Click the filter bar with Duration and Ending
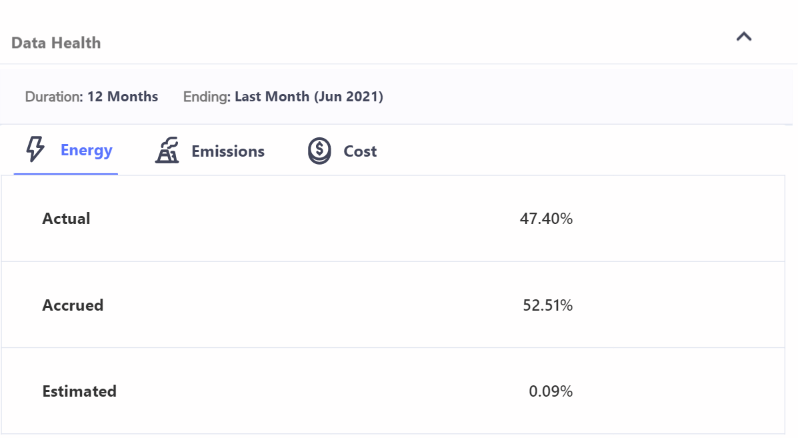The height and width of the screenshot is (438, 798). [x=396, y=94]
